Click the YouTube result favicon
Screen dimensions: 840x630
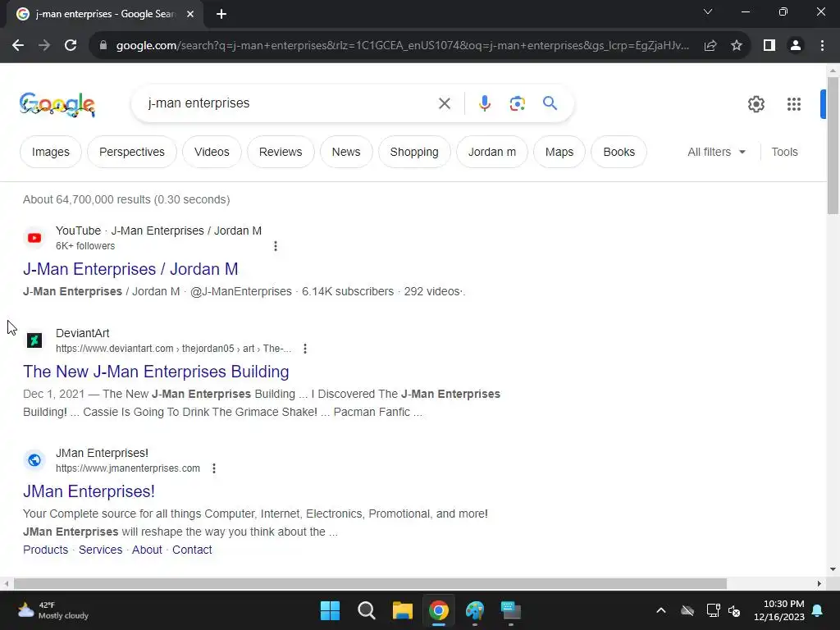coord(34,238)
